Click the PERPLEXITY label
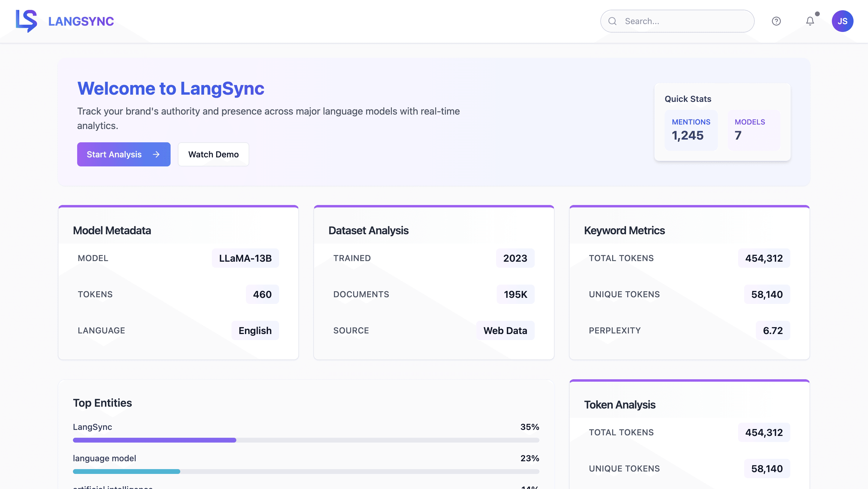This screenshot has height=489, width=868. (x=615, y=331)
